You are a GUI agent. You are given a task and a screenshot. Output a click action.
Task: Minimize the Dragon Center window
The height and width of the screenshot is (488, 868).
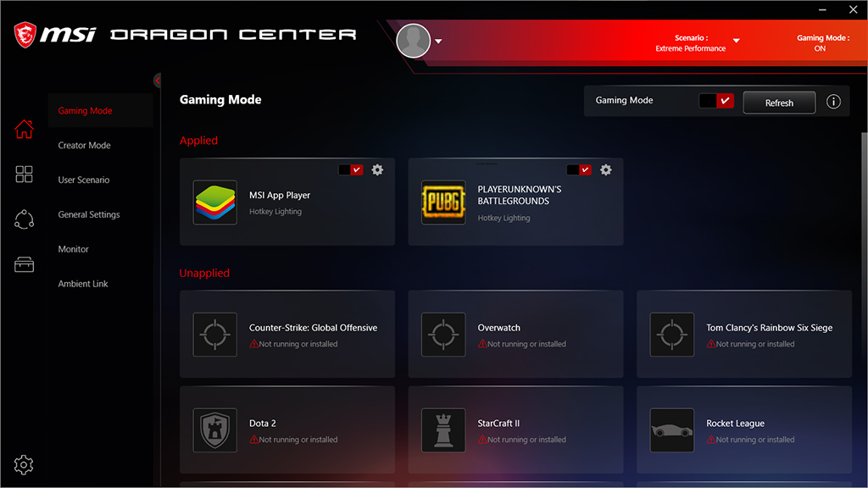(x=822, y=10)
